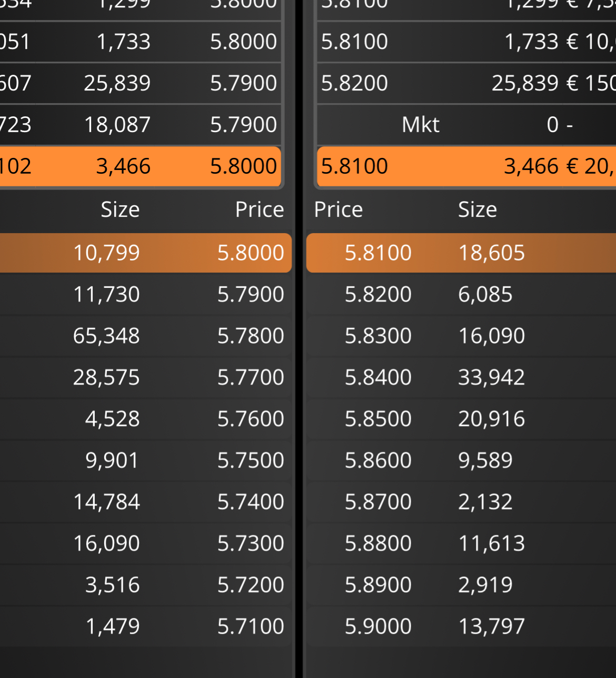Image resolution: width=616 pixels, height=678 pixels.
Task: Click the 18,087 order at 5.7900
Action: [141, 125]
